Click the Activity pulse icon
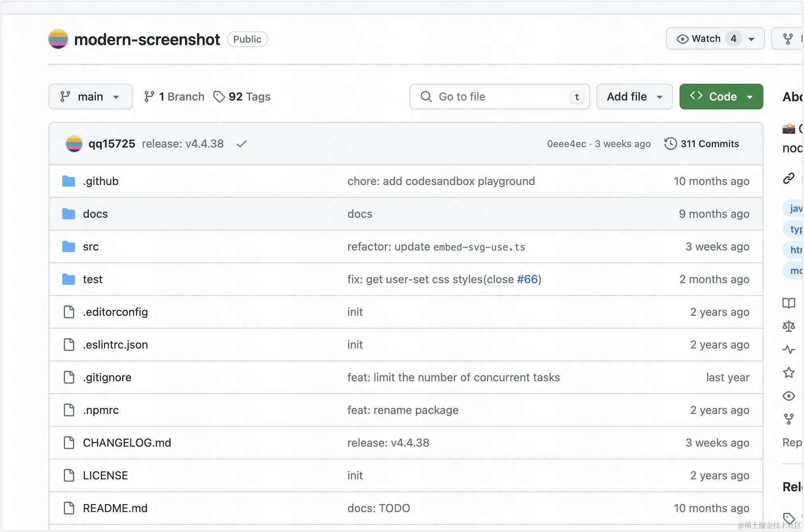Screen dimensions: 804x532 [x=788, y=350]
